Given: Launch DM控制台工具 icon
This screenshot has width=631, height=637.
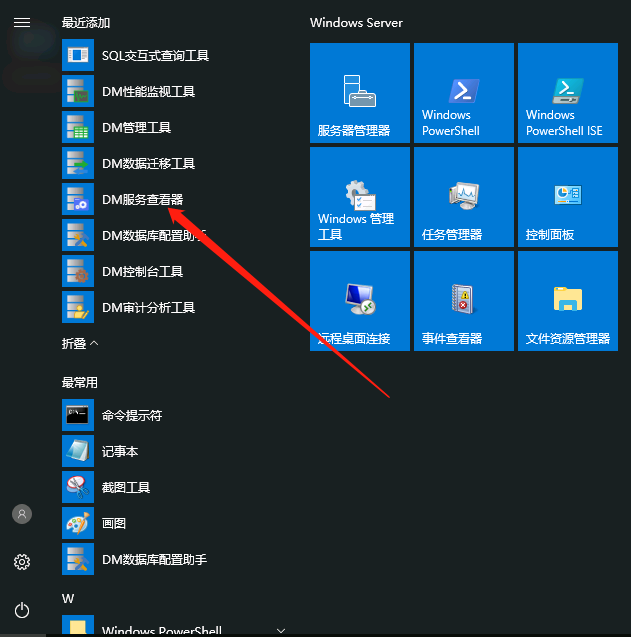Looking at the screenshot, I should click(x=78, y=271).
